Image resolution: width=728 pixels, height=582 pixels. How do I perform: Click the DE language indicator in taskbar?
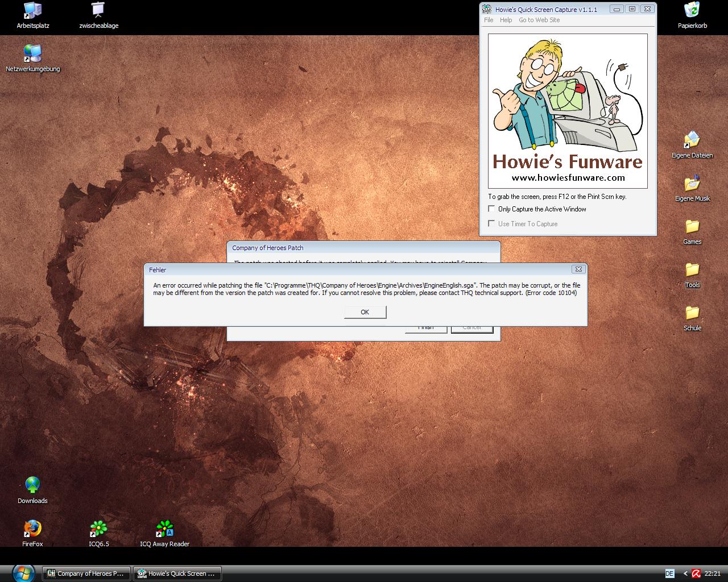coord(669,573)
